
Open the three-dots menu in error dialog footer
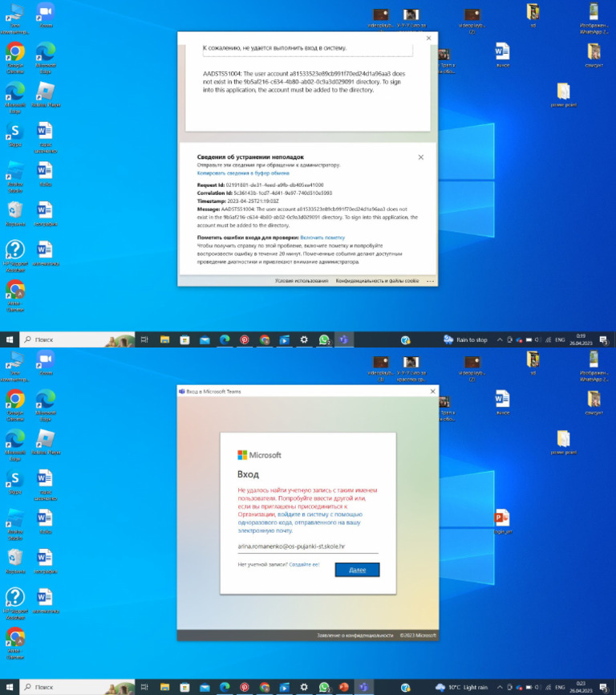pyautogui.click(x=430, y=281)
